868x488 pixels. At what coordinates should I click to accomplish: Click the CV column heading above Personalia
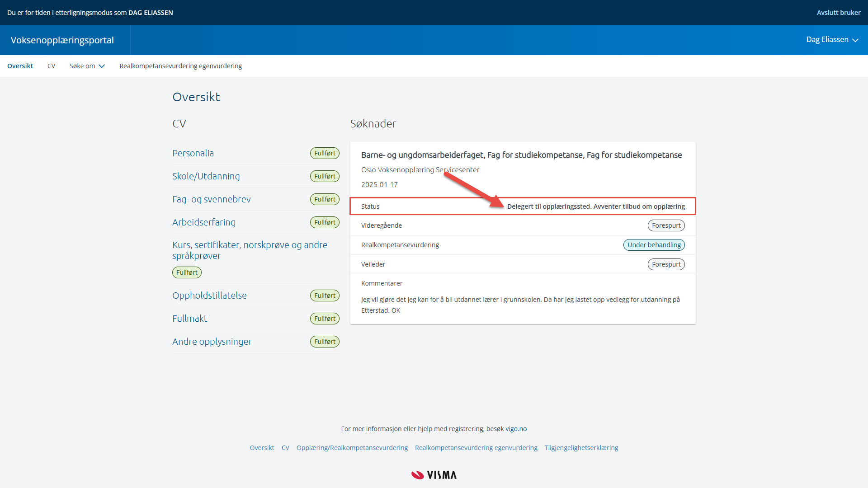click(x=179, y=124)
